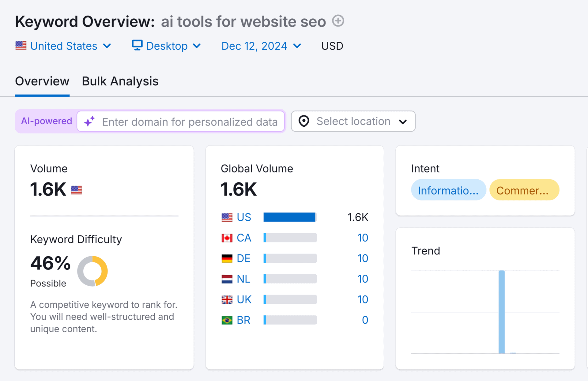
Task: Click the Commercial intent badge
Action: coord(524,190)
